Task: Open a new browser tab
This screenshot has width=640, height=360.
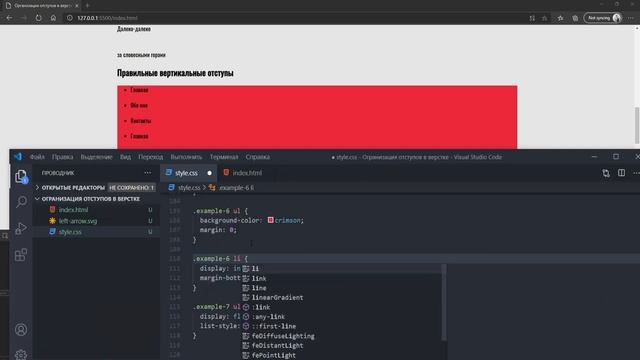Action: click(x=87, y=6)
